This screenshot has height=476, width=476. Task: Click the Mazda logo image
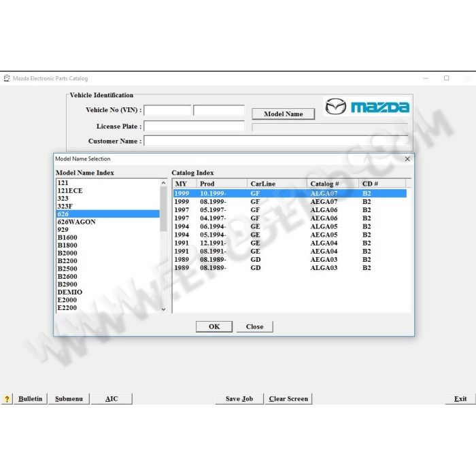(367, 107)
